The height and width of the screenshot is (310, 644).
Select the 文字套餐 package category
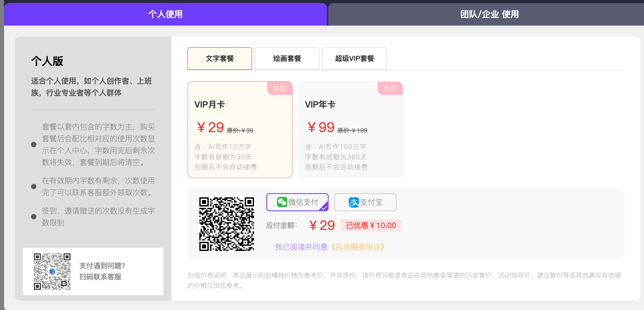tap(220, 58)
